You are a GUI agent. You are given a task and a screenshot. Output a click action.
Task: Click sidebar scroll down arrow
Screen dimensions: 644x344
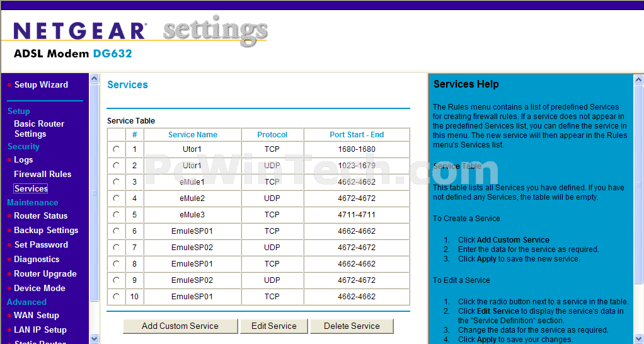click(94, 339)
